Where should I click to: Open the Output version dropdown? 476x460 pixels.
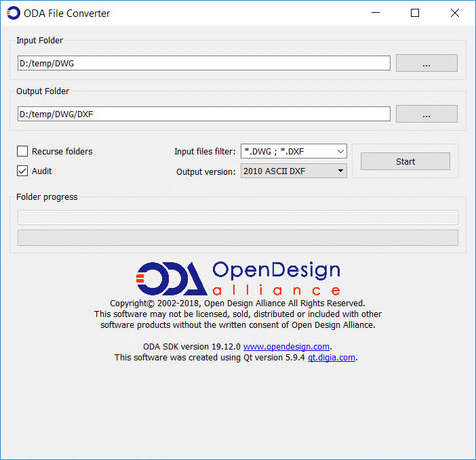[x=294, y=171]
